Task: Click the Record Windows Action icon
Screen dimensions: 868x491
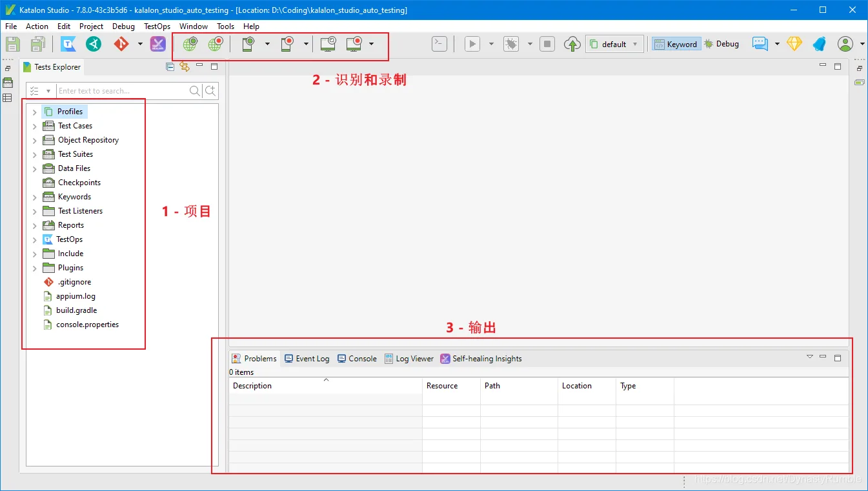Action: click(354, 44)
